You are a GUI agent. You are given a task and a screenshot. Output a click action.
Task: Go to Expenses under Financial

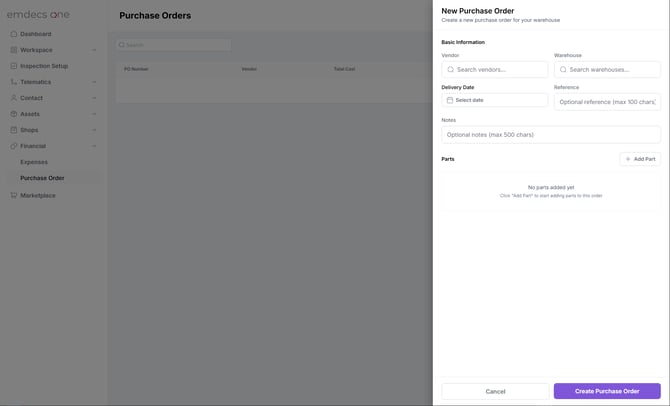34,162
